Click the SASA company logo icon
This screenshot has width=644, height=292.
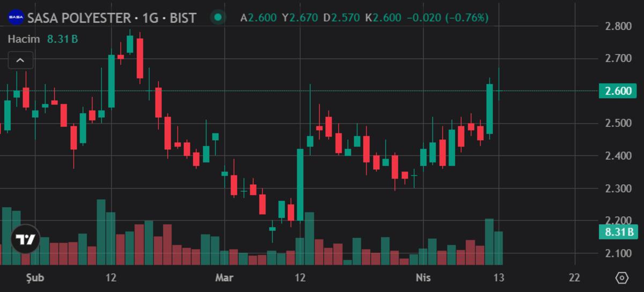(x=16, y=18)
